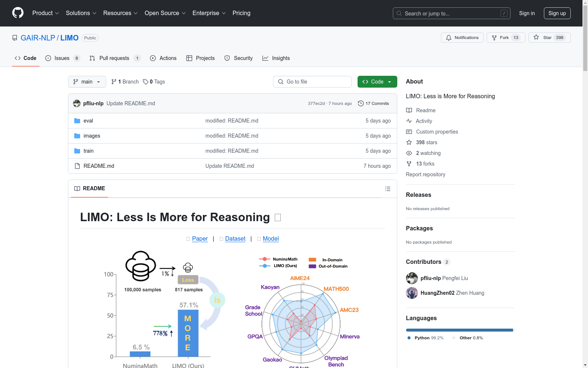Select the README tab in file viewer
The width and height of the screenshot is (588, 368).
click(x=90, y=188)
